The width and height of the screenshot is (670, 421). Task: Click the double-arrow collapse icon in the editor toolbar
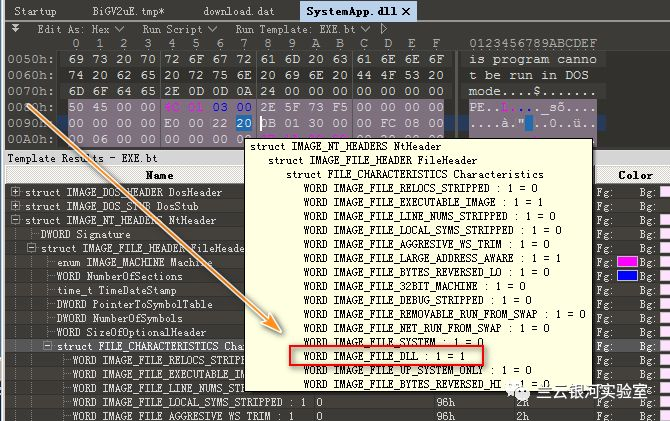pyautogui.click(x=15, y=29)
